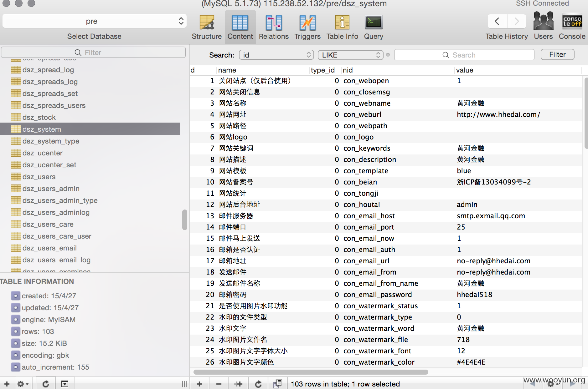Refresh the table list
Screen dimensions: 588x389
coord(46,384)
